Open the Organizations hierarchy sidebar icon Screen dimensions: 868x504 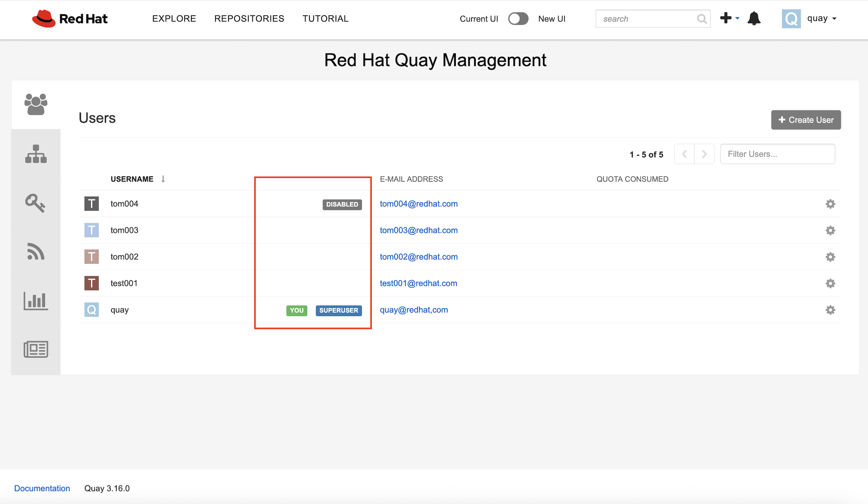click(36, 154)
